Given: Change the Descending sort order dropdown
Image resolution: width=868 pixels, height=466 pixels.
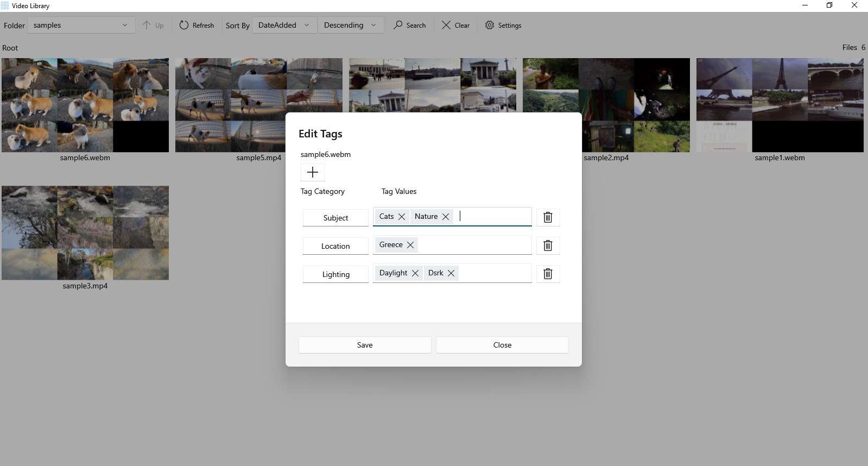Looking at the screenshot, I should coord(351,26).
